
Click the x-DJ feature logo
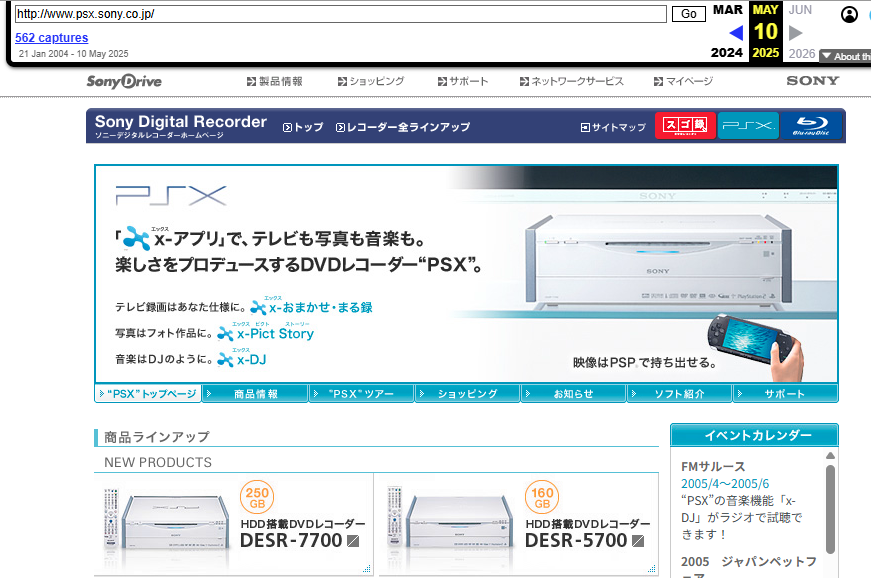pyautogui.click(x=242, y=359)
